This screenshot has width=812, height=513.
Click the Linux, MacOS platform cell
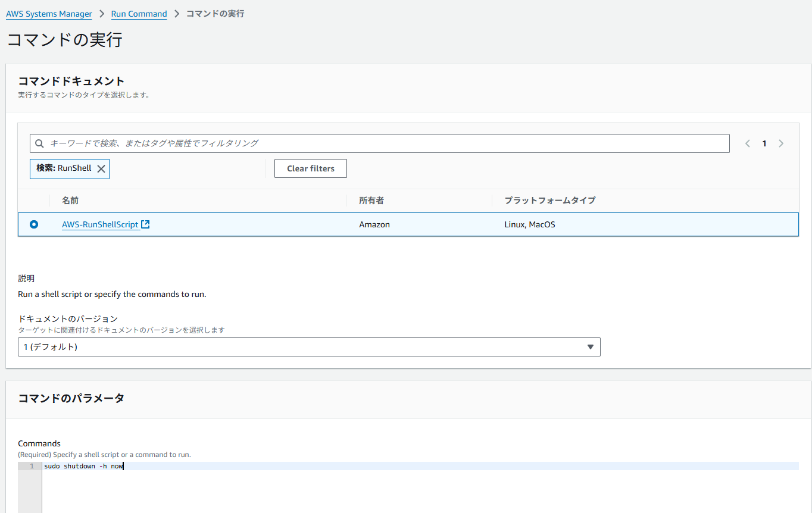(x=529, y=224)
